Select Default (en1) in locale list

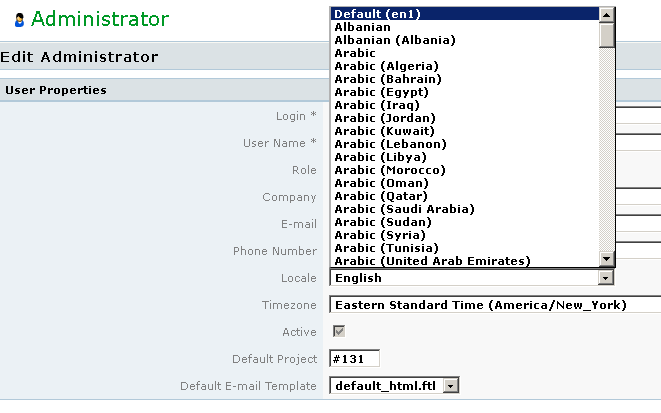pyautogui.click(x=465, y=14)
